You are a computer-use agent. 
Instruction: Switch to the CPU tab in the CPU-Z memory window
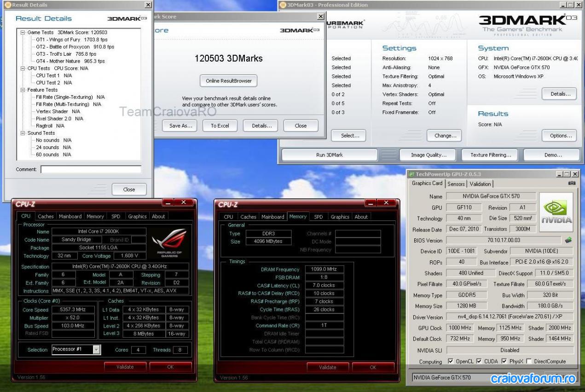(x=229, y=217)
